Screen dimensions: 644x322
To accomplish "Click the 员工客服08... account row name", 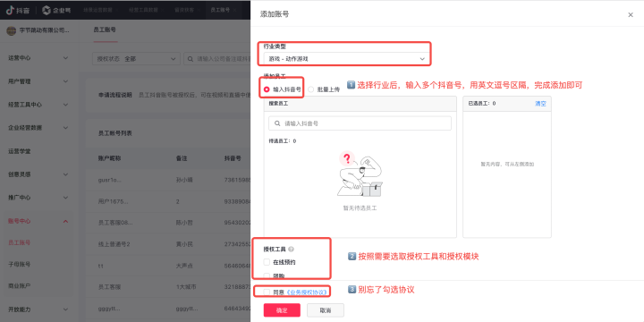I will [115, 223].
